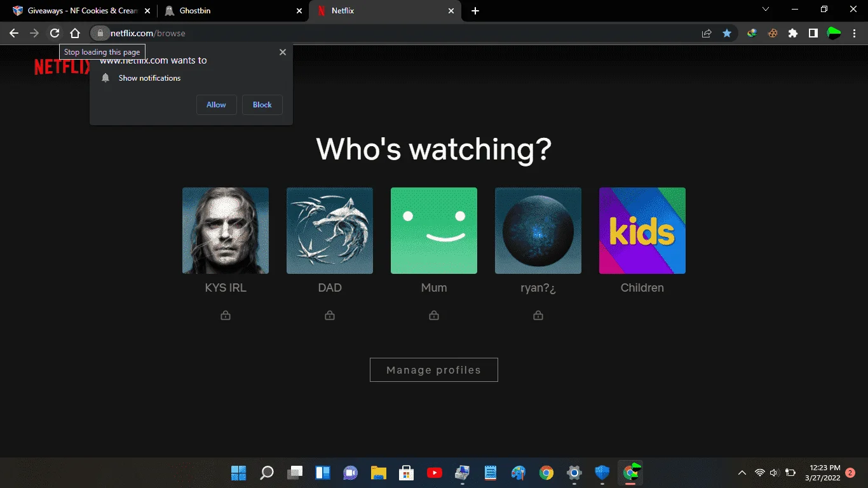Open File Explorer from the taskbar
The width and height of the screenshot is (868, 488).
point(379,473)
